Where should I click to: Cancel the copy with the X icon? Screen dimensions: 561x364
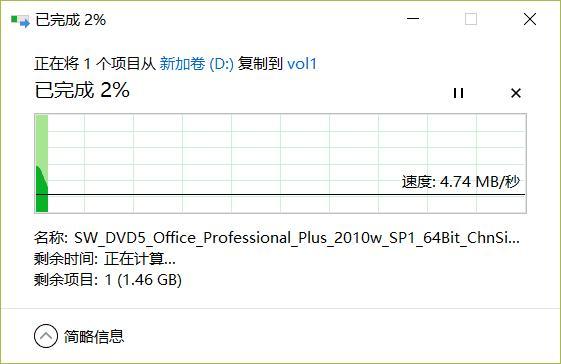(x=516, y=93)
